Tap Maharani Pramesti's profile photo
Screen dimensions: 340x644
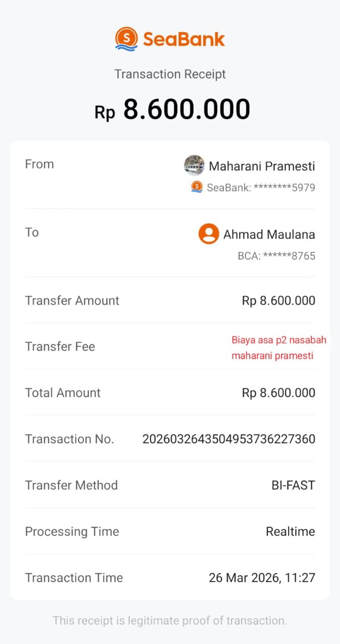[x=194, y=166]
